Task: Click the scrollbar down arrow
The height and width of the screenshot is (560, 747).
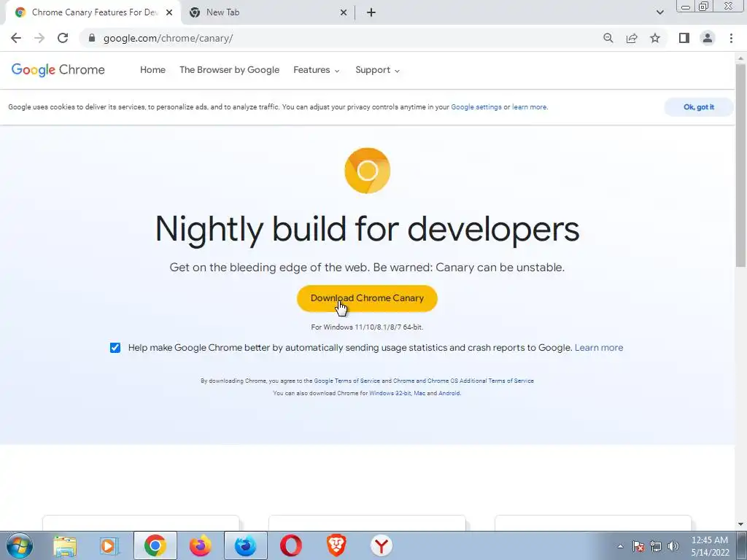Action: [x=741, y=524]
